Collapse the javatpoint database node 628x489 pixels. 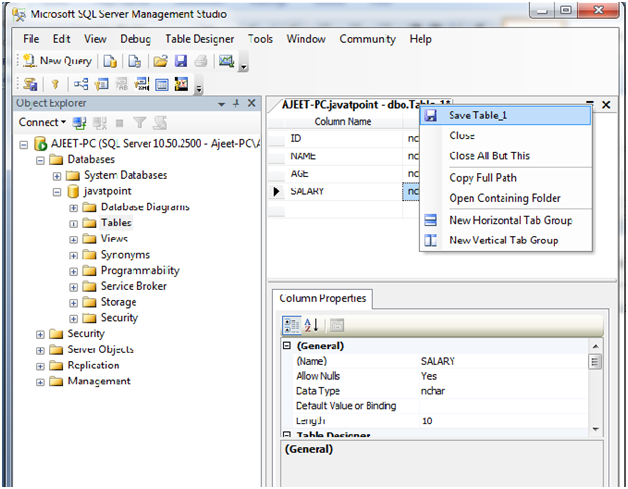[57, 192]
